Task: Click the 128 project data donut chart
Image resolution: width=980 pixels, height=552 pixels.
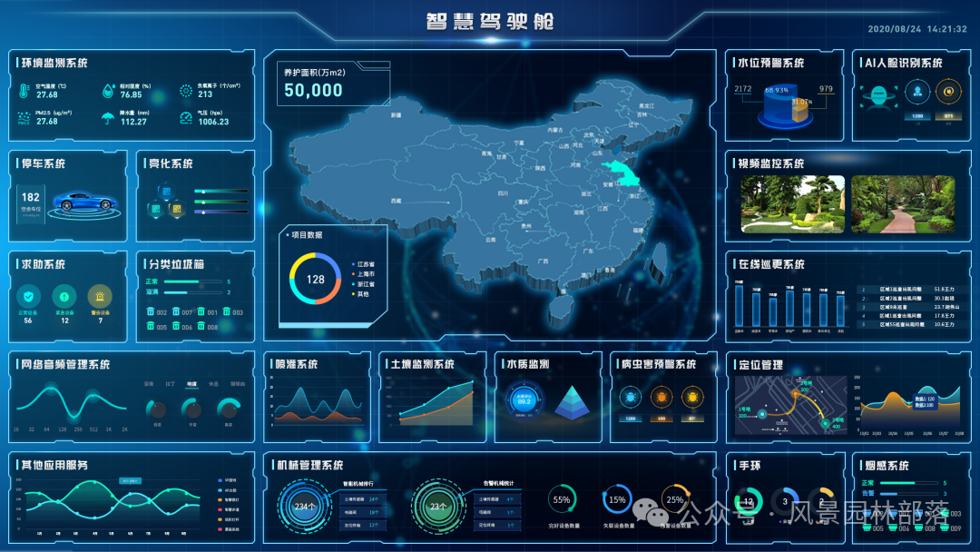Action: (x=315, y=280)
